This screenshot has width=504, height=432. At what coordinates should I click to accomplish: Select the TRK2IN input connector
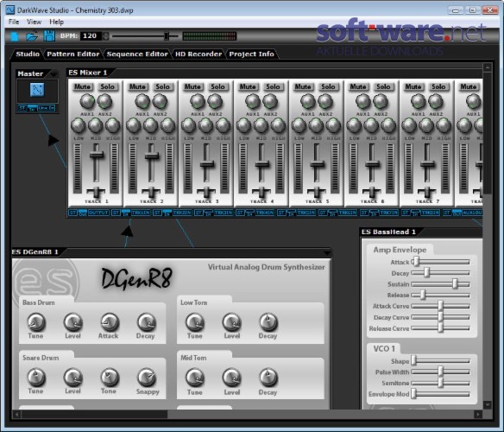182,213
